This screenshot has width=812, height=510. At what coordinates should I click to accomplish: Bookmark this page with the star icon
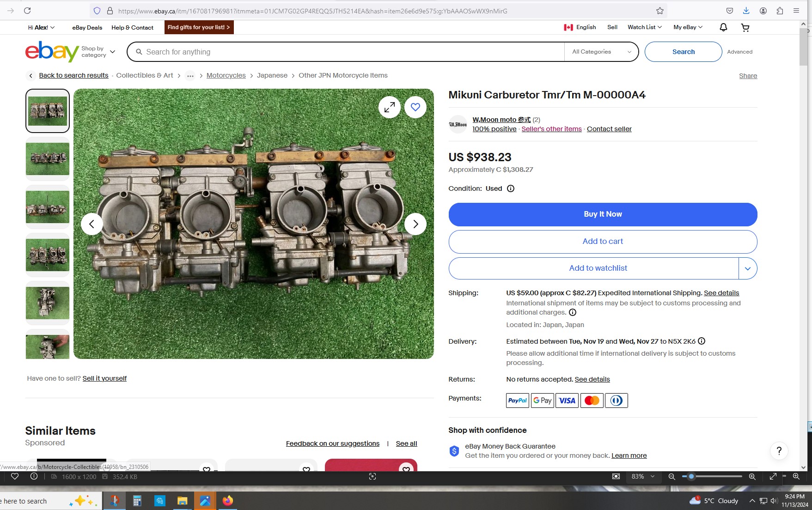click(659, 11)
